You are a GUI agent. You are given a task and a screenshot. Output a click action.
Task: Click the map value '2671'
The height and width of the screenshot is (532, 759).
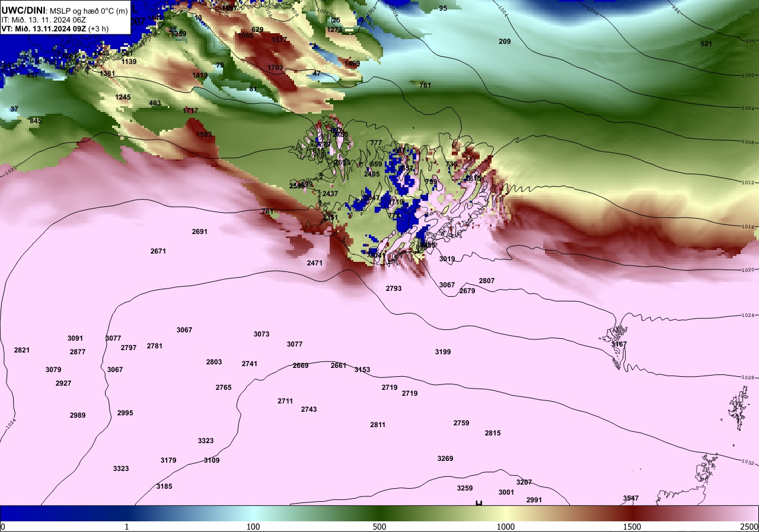pos(158,251)
